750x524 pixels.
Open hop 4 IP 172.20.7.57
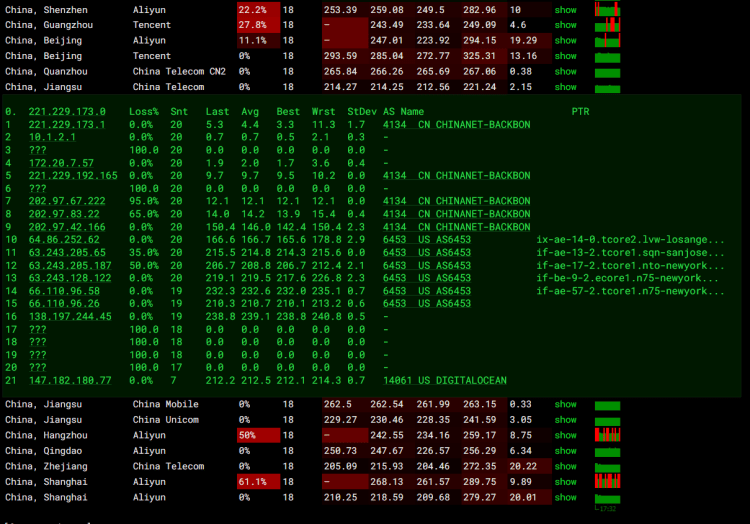click(61, 163)
